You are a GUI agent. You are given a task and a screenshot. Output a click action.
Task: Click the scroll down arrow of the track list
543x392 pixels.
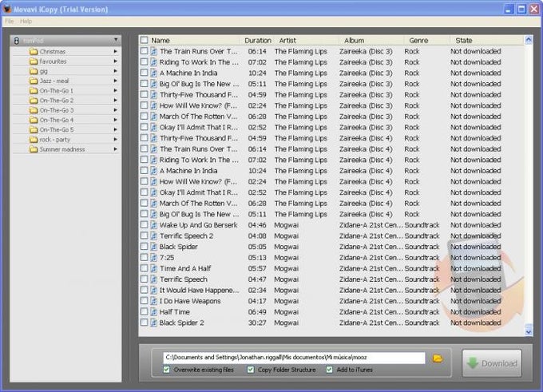[x=529, y=331]
